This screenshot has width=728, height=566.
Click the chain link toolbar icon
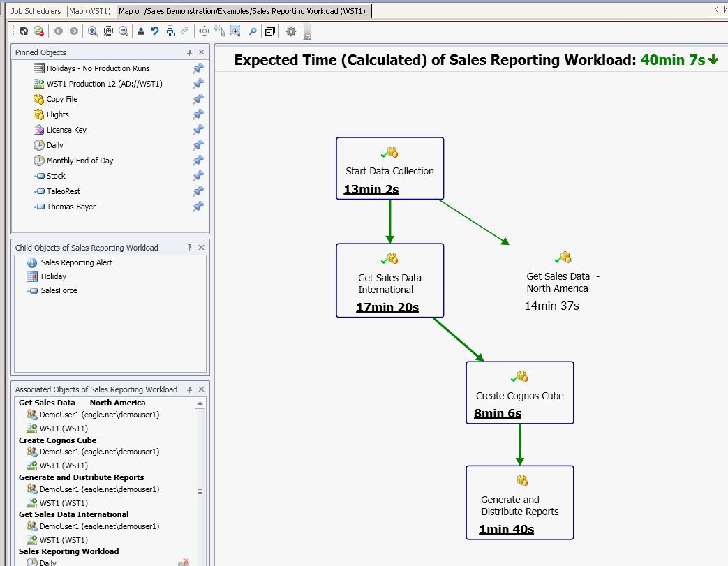[185, 31]
